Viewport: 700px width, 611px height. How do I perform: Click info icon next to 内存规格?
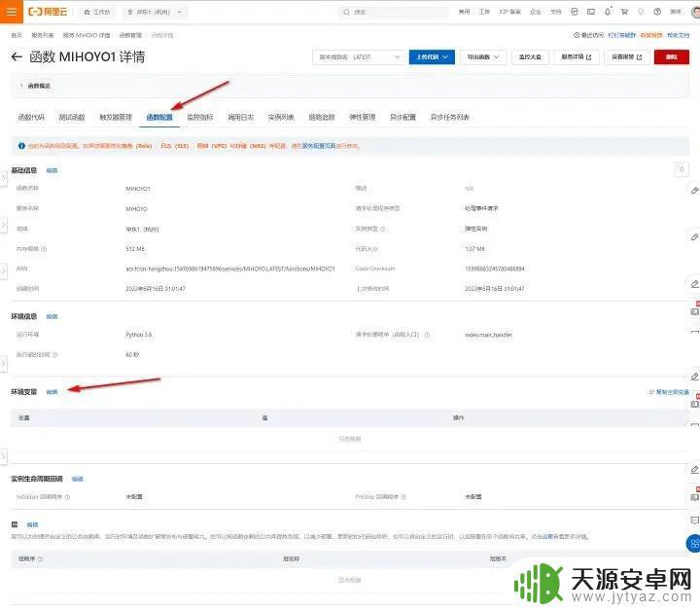pyautogui.click(x=44, y=249)
